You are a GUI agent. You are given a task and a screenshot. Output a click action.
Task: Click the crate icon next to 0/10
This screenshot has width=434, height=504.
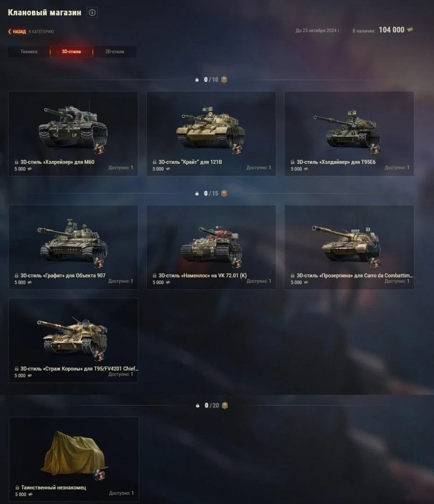click(224, 80)
